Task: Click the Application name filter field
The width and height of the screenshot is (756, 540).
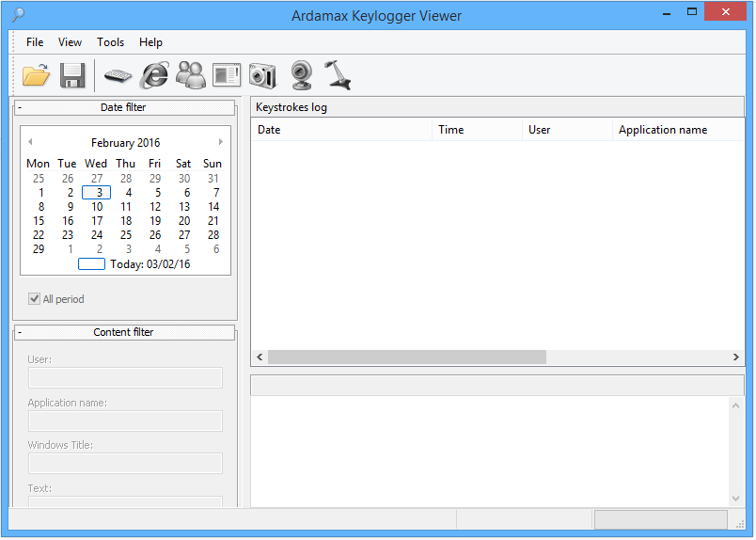Action: tap(125, 421)
